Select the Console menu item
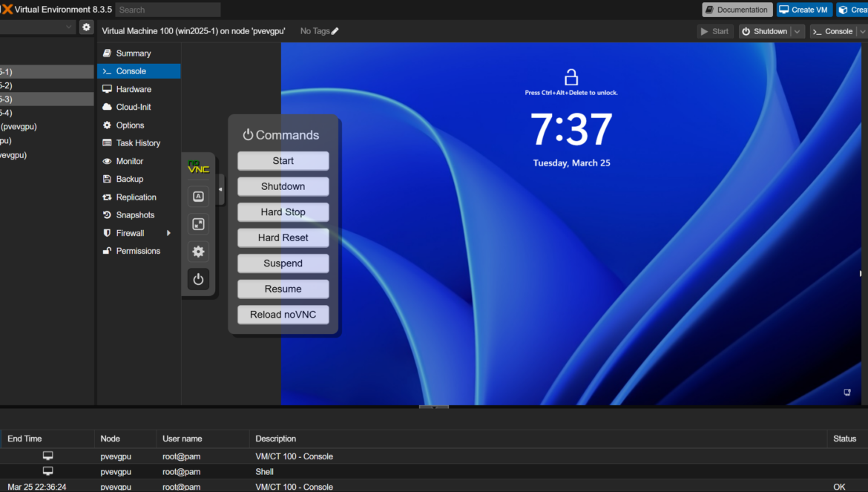868x492 pixels. (x=139, y=71)
